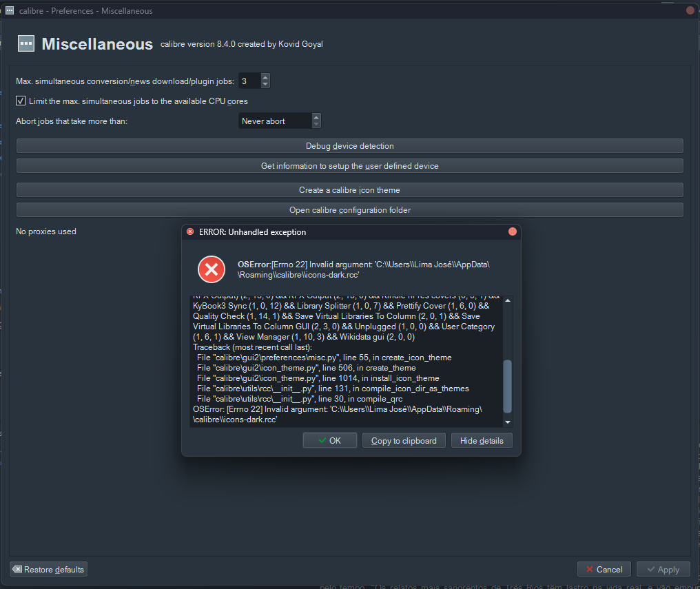Close the Unhandled exception dialog
The image size is (700, 589).
pyautogui.click(x=513, y=231)
